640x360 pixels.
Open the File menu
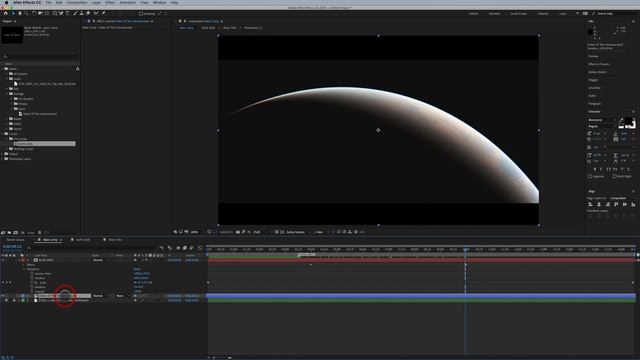coord(48,2)
